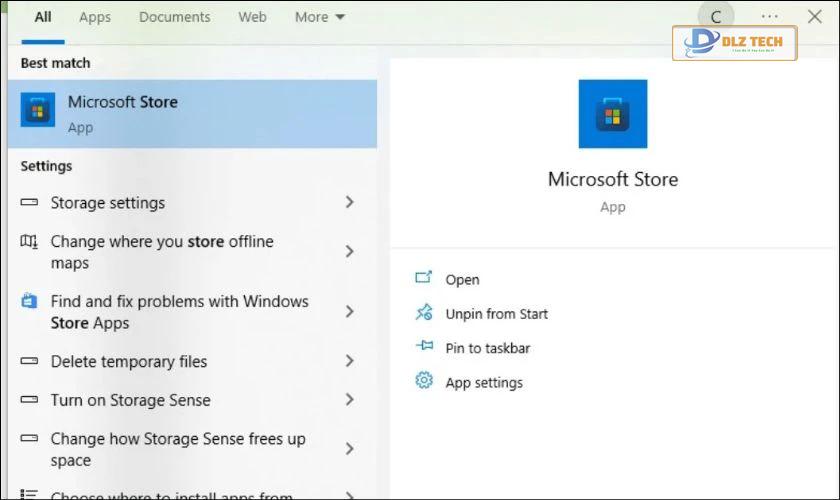Click the large Microsoft Store tile icon
The width and height of the screenshot is (840, 500).
coord(612,114)
